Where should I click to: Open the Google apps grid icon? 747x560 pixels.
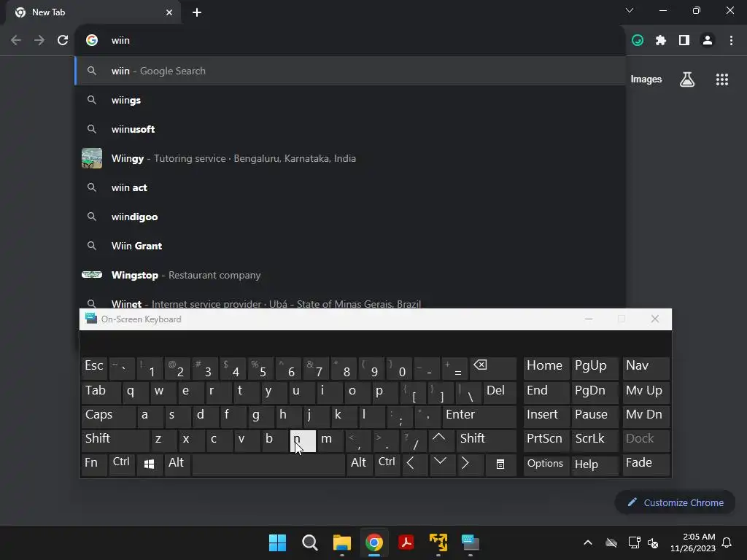click(722, 79)
